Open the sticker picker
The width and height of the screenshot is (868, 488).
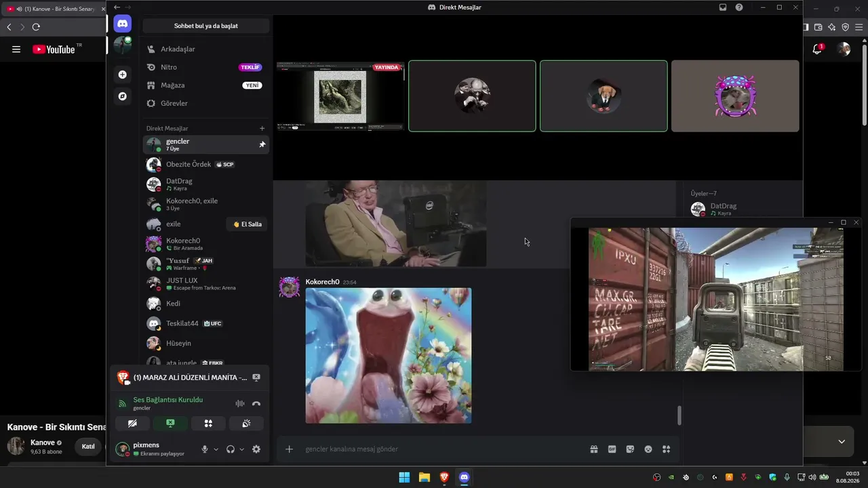[630, 449]
